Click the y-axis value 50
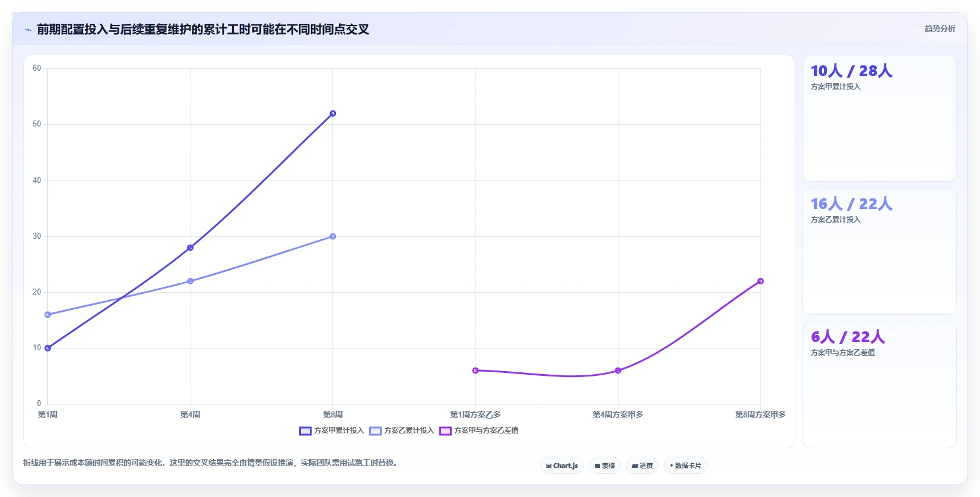 click(x=37, y=124)
